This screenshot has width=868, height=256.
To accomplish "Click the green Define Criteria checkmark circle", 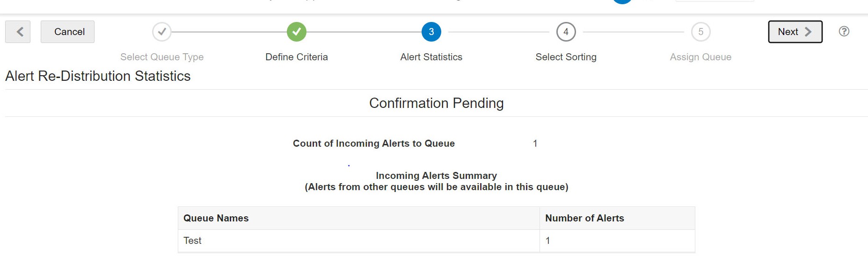I will click(x=297, y=32).
